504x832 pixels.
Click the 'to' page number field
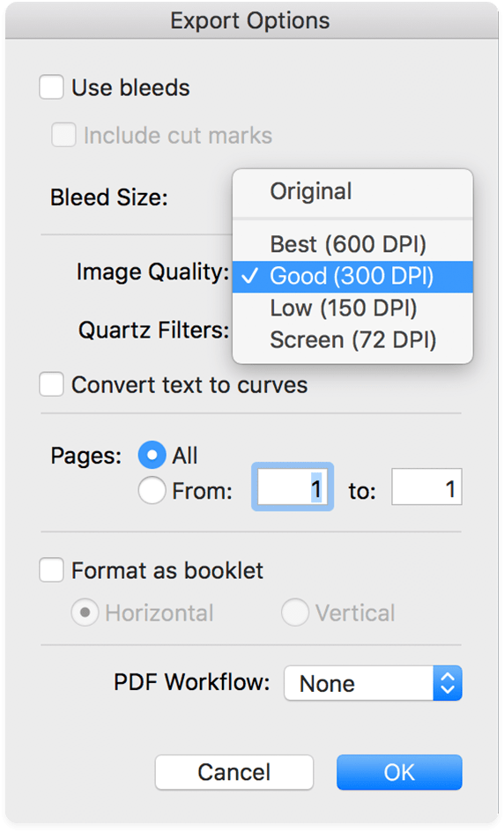[426, 487]
